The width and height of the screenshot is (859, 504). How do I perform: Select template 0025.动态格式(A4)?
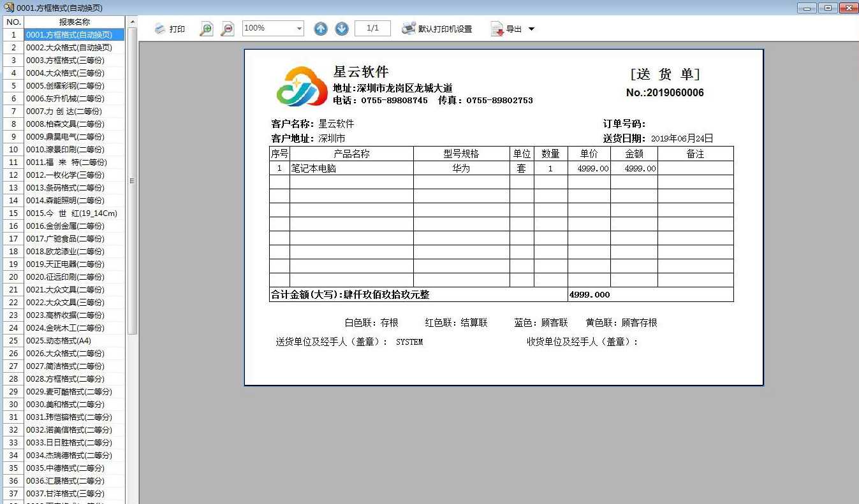tap(59, 340)
